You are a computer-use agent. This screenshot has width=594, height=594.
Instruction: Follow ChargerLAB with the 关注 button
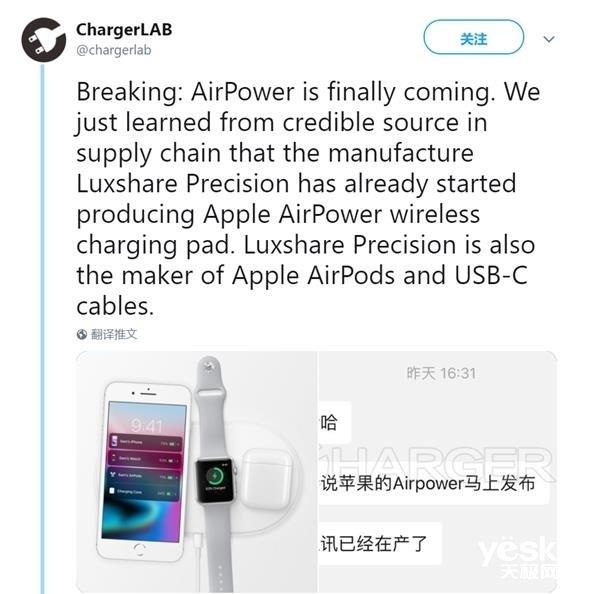click(x=473, y=37)
